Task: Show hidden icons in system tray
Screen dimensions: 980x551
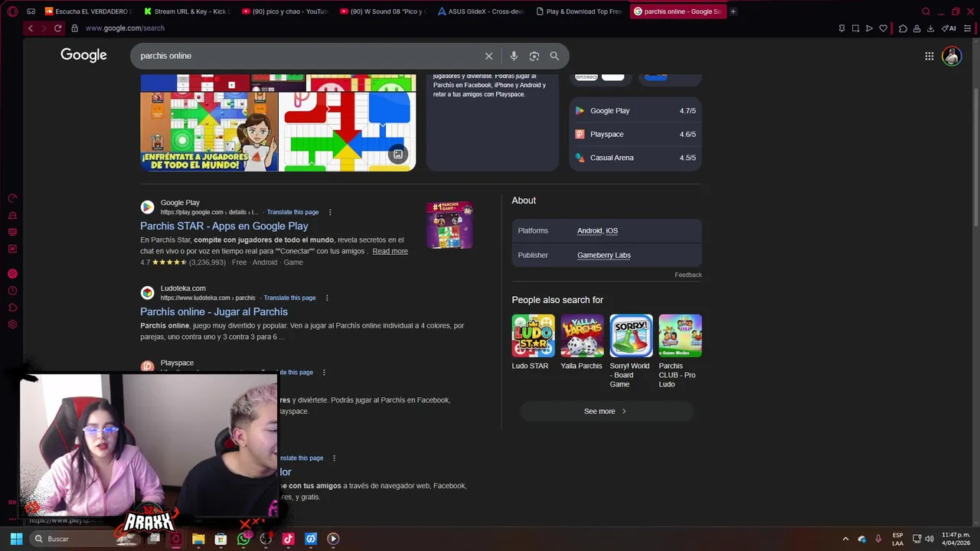Action: point(845,539)
